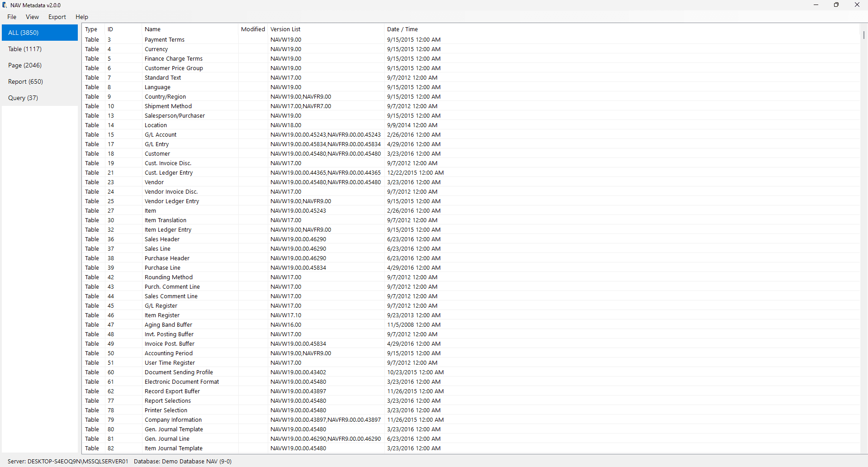Image resolution: width=868 pixels, height=467 pixels.
Task: Select the Cust. Ledger Entry row
Action: pos(471,172)
